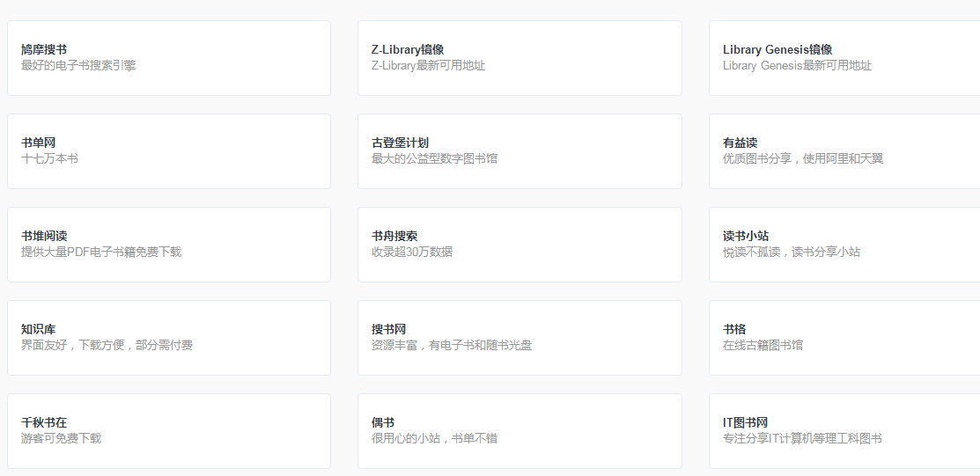Open the 书格 ancient books library card

pos(844,338)
